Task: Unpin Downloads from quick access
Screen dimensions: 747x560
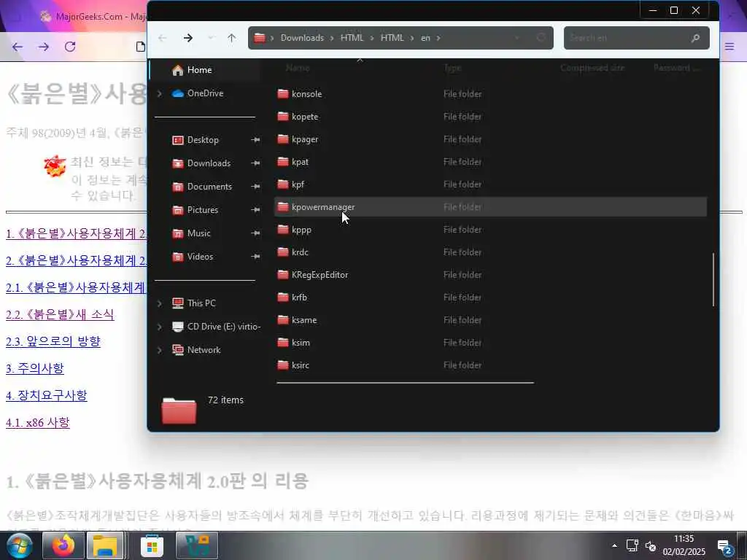Action: pos(255,163)
